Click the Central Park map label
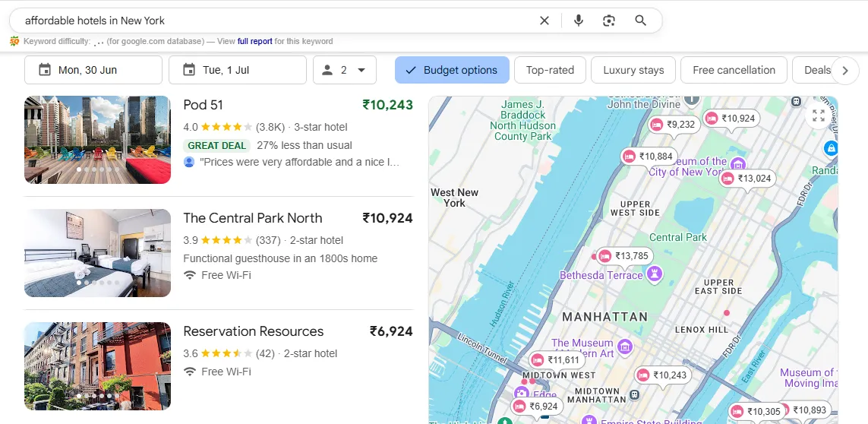This screenshot has height=424, width=868. (x=678, y=237)
